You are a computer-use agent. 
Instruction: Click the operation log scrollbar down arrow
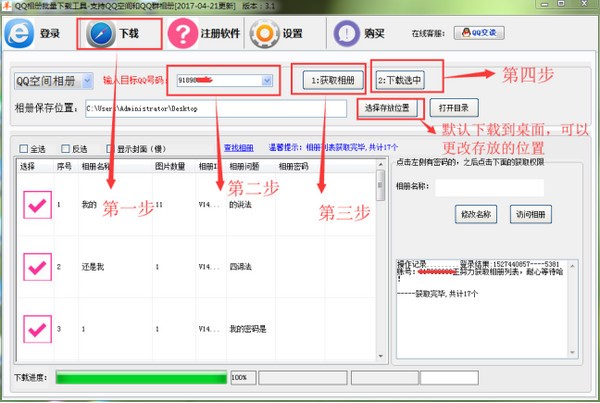click(x=572, y=352)
